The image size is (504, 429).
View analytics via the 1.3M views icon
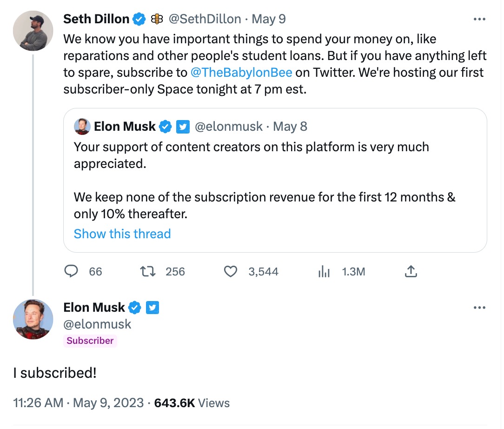tap(324, 271)
